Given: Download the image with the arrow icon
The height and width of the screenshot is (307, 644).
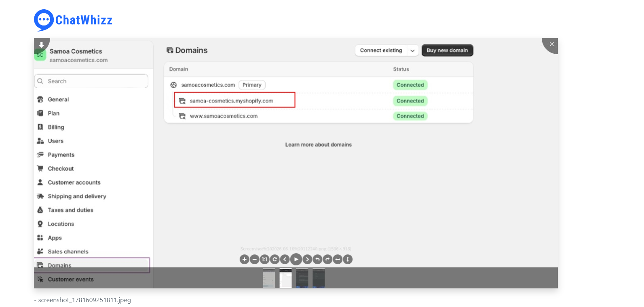Looking at the screenshot, I should (x=41, y=45).
